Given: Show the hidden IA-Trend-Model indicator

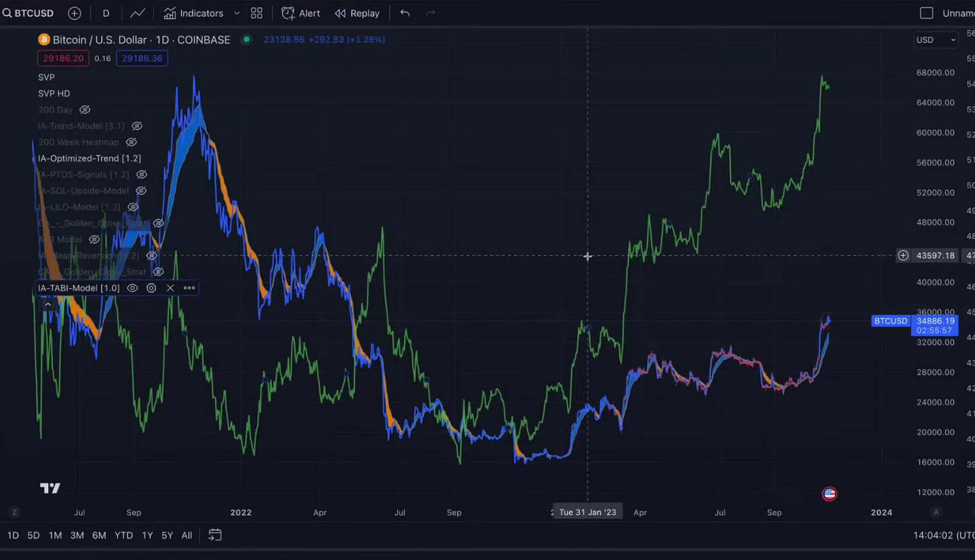Looking at the screenshot, I should click(x=137, y=126).
